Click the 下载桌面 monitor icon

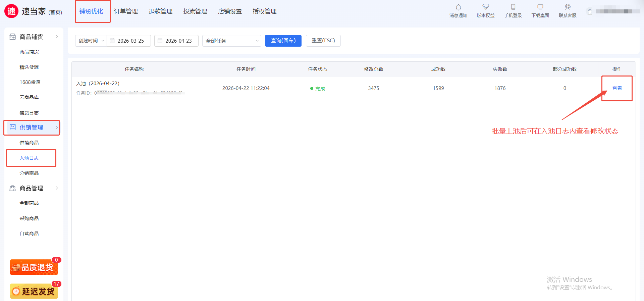(540, 7)
